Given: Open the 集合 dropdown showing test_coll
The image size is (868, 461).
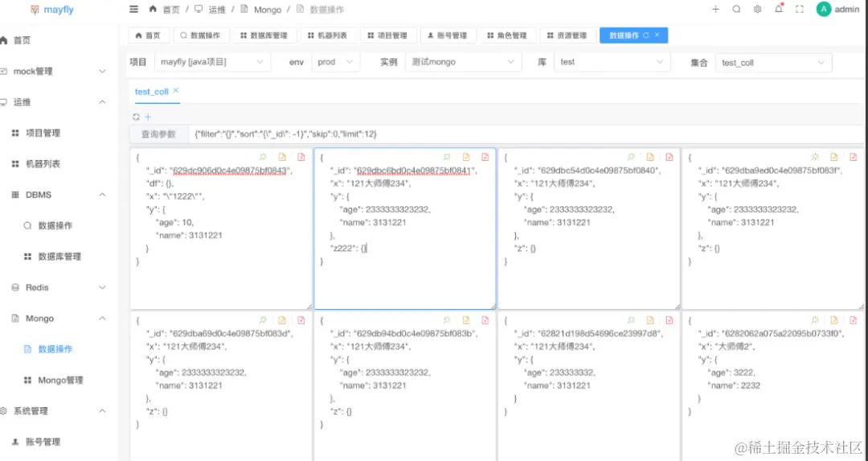Looking at the screenshot, I should tap(773, 63).
